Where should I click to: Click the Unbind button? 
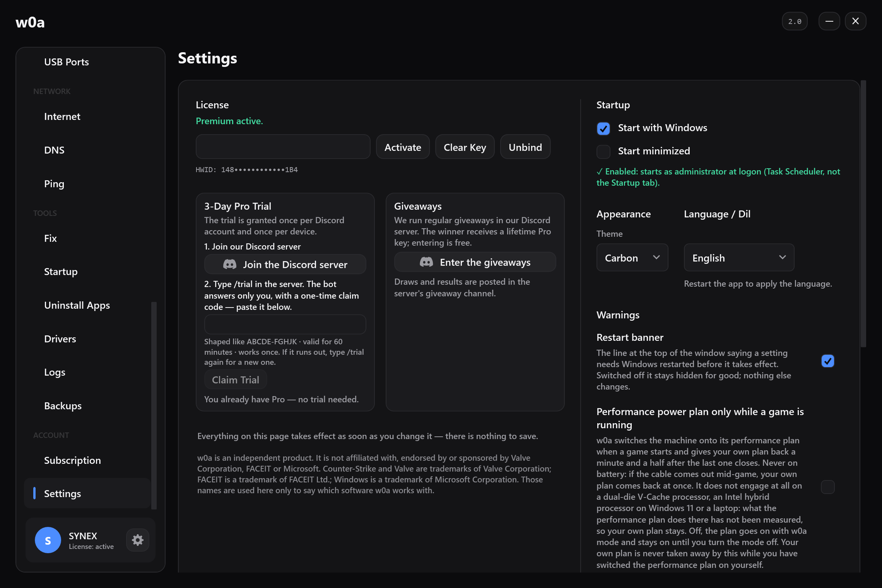pyautogui.click(x=525, y=147)
